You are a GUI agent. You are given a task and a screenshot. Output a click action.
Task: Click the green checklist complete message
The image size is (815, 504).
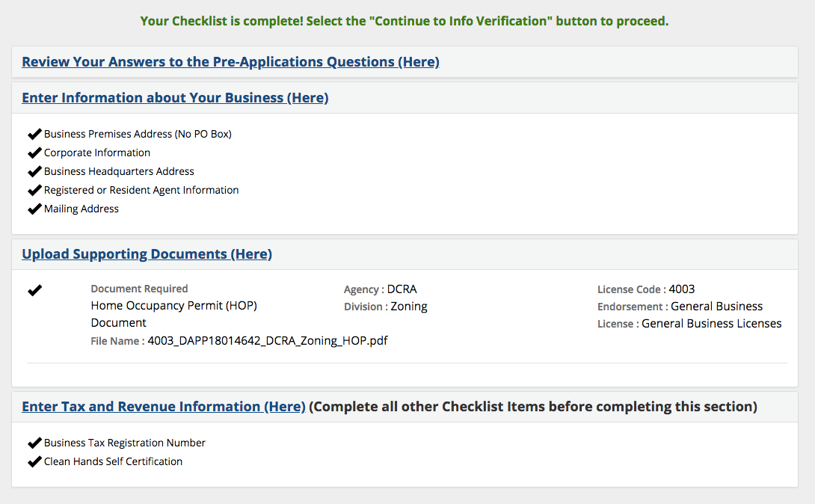pyautogui.click(x=405, y=20)
